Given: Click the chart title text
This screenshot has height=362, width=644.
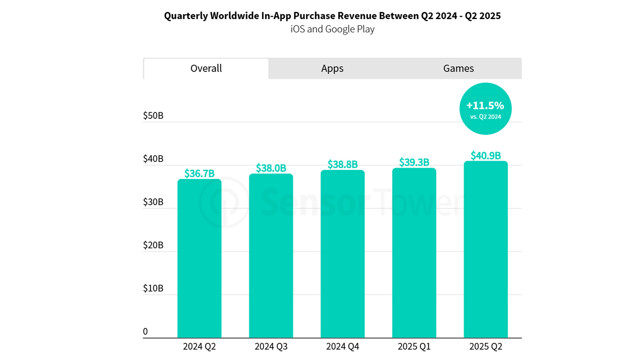Looking at the screenshot, I should pyautogui.click(x=332, y=16).
